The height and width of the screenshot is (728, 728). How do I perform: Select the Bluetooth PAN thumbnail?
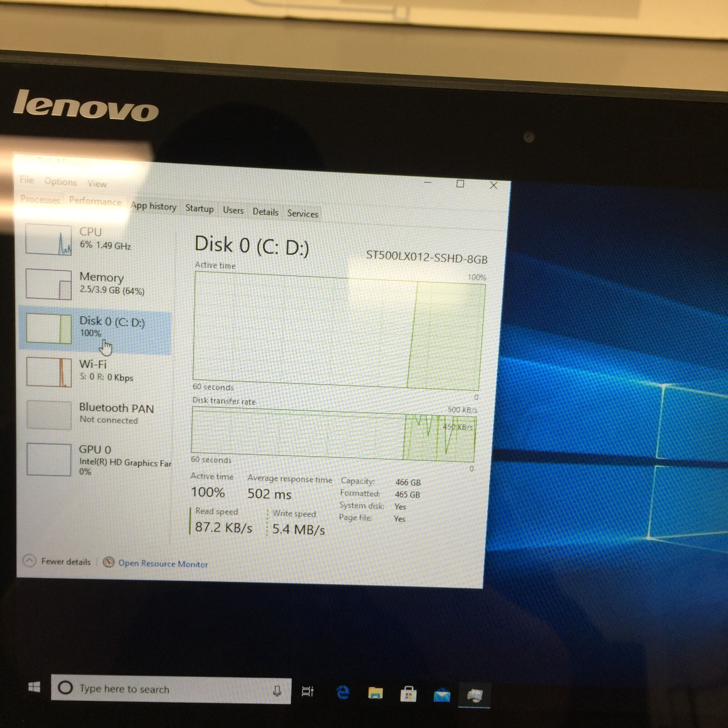click(x=49, y=415)
